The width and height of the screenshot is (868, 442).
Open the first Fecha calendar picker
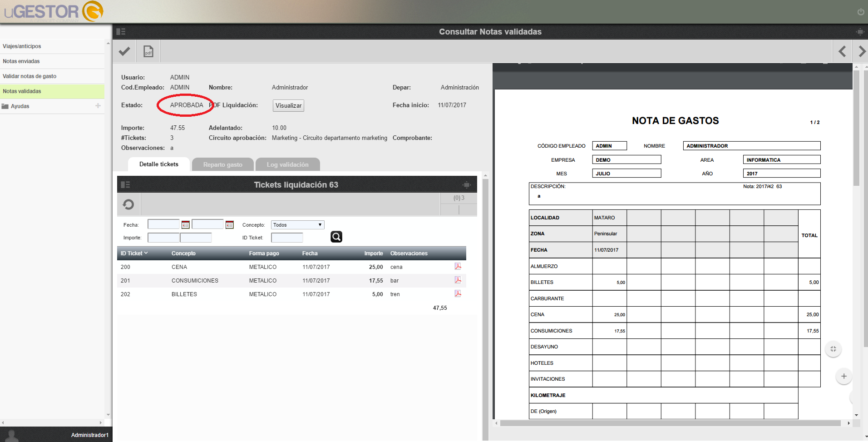[185, 225]
